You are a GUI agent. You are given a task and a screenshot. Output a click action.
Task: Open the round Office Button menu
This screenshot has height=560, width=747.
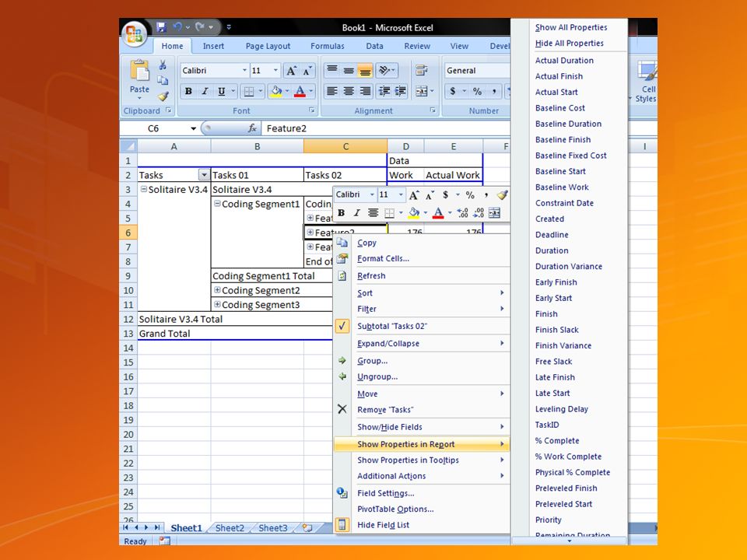[134, 34]
